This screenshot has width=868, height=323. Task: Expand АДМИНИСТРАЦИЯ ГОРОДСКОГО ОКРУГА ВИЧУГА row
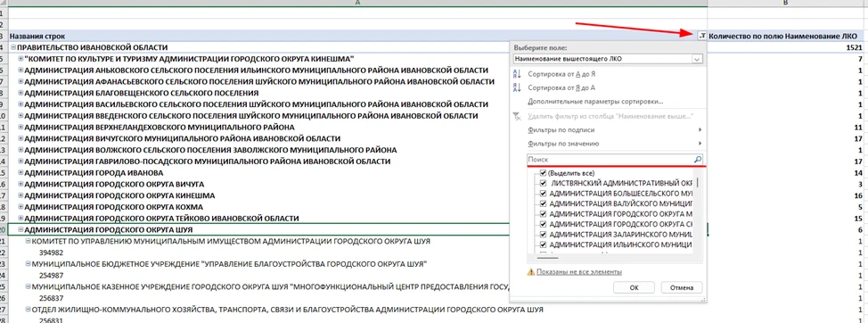(21, 184)
